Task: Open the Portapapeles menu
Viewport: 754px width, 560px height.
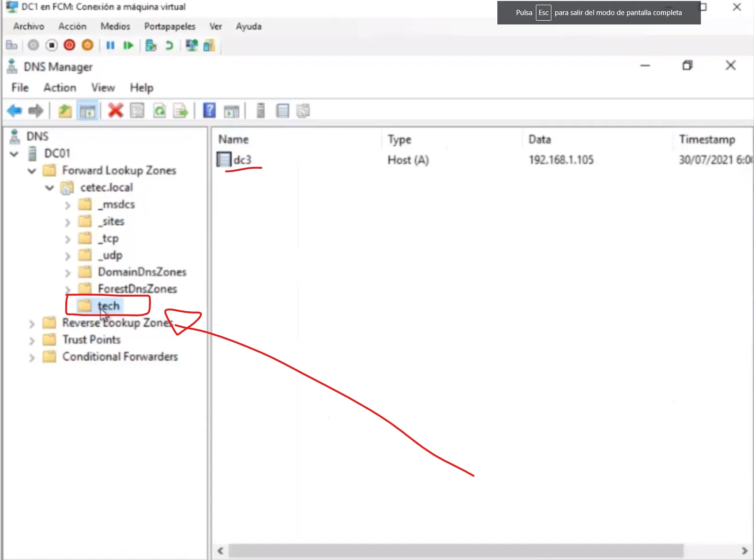Action: [x=170, y=26]
